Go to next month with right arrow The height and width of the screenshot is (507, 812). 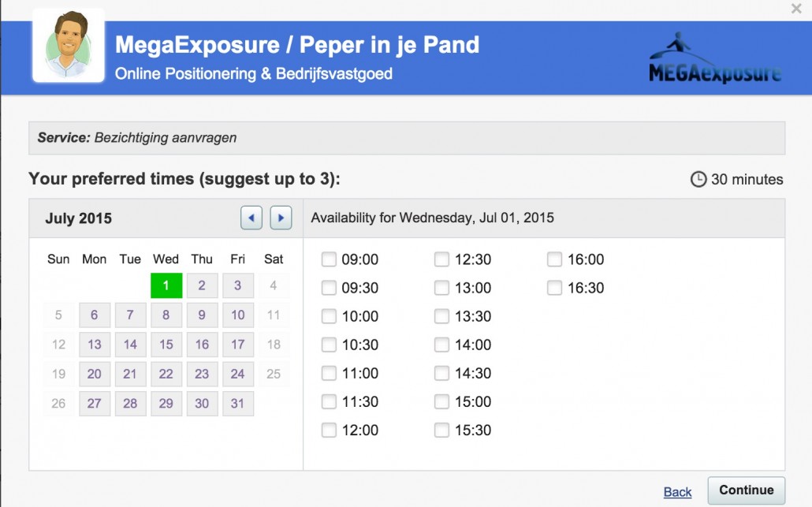tap(281, 218)
